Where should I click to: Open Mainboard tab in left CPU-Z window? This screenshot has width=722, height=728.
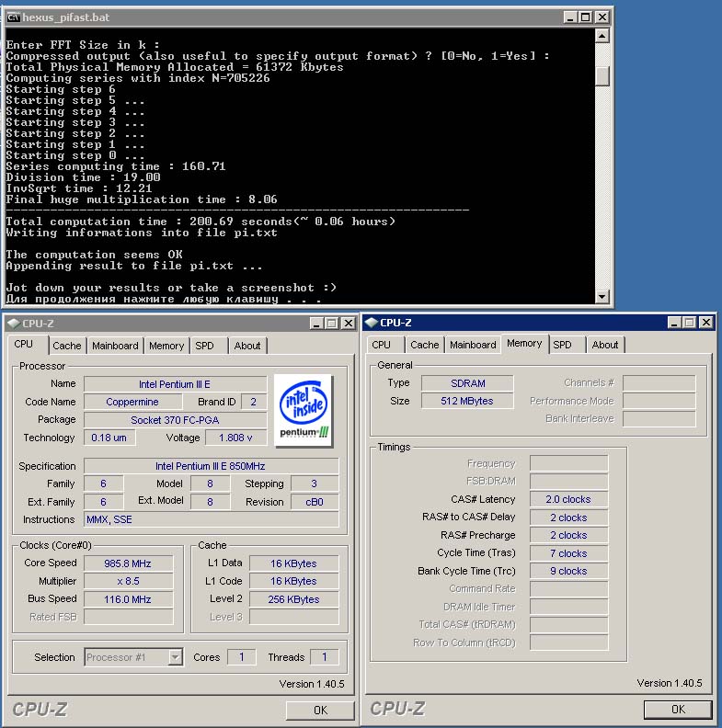[x=115, y=346]
